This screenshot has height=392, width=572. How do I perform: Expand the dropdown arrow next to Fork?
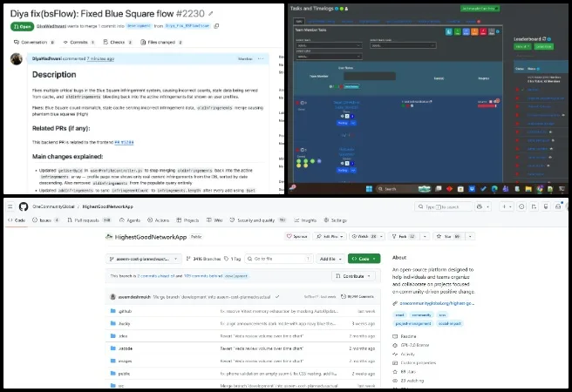(x=425, y=236)
